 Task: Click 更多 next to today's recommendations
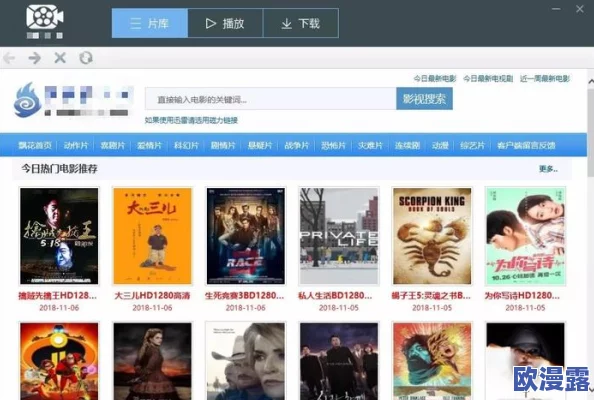pyautogui.click(x=548, y=169)
